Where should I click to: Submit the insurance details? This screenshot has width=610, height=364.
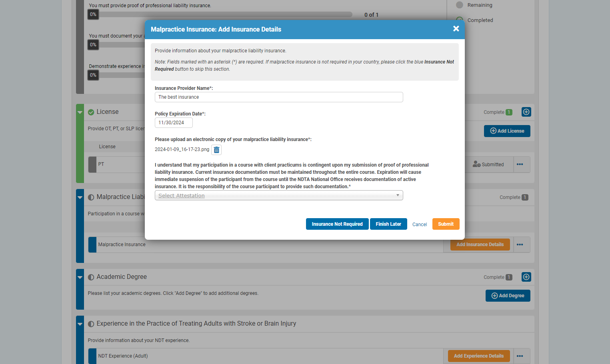tap(446, 224)
